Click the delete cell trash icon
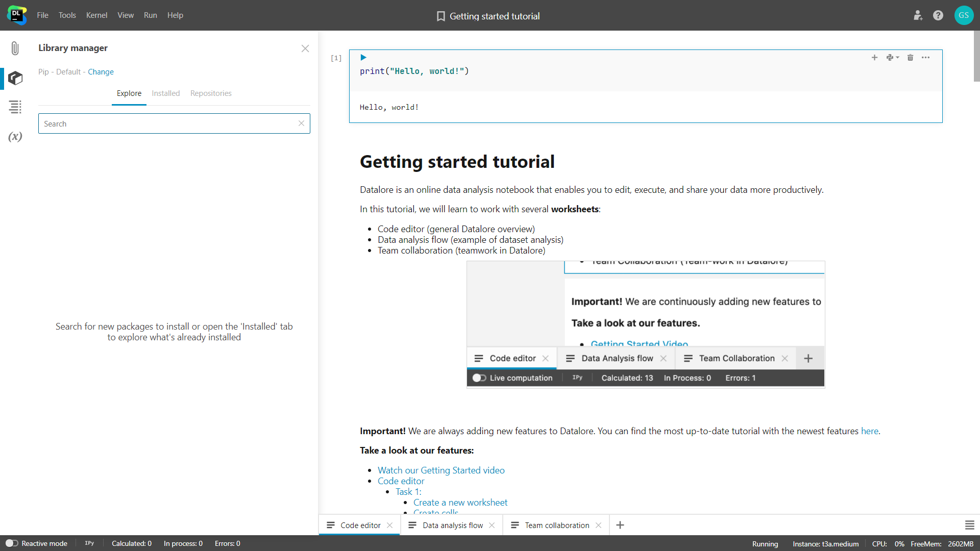The image size is (980, 551). coord(910,58)
